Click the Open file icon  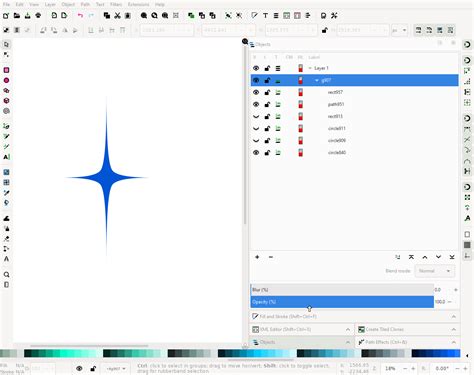click(x=17, y=15)
